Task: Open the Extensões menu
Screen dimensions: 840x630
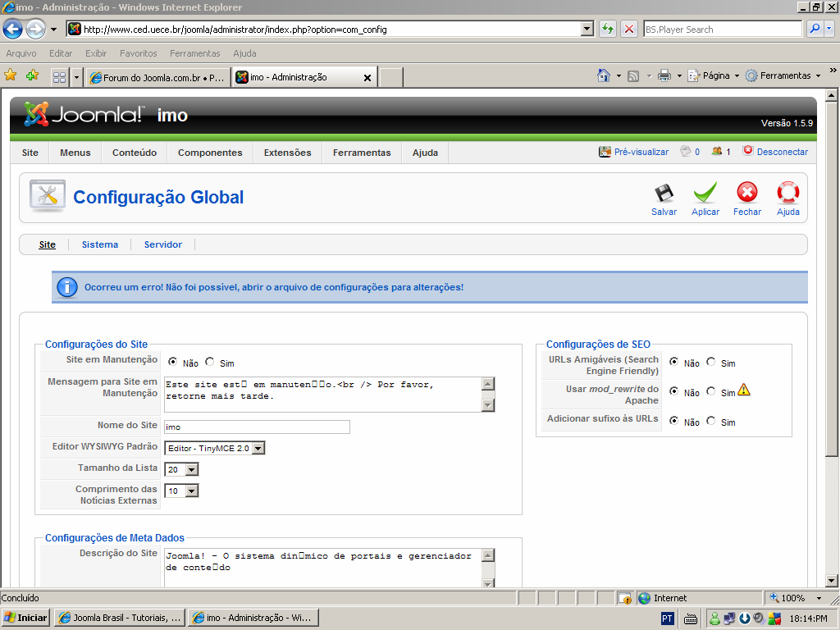Action: (x=287, y=153)
